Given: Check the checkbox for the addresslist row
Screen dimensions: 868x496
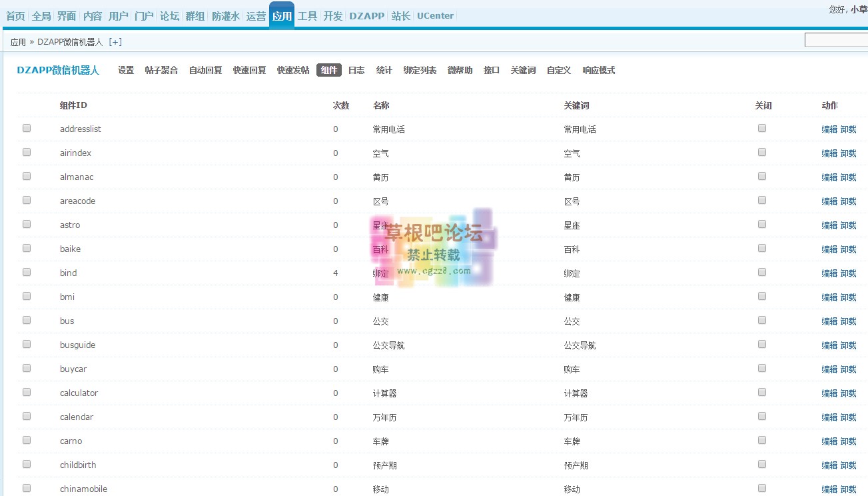Looking at the screenshot, I should pos(26,127).
